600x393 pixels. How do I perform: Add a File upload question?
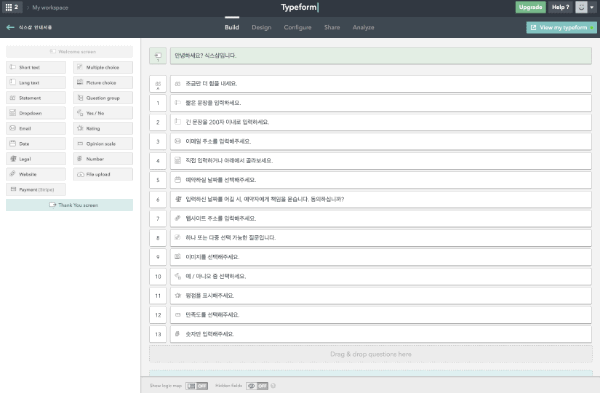pyautogui.click(x=103, y=174)
